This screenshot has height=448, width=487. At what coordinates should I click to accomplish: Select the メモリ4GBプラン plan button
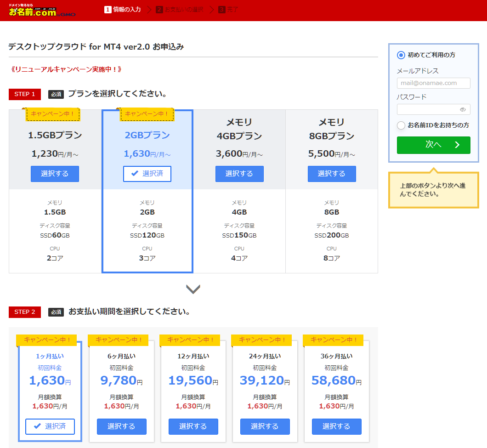[239, 174]
